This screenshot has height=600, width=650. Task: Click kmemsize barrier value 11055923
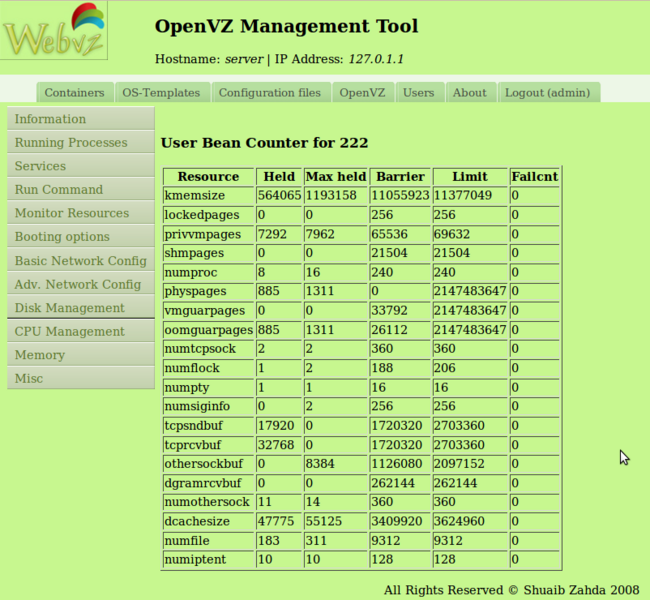coord(400,195)
